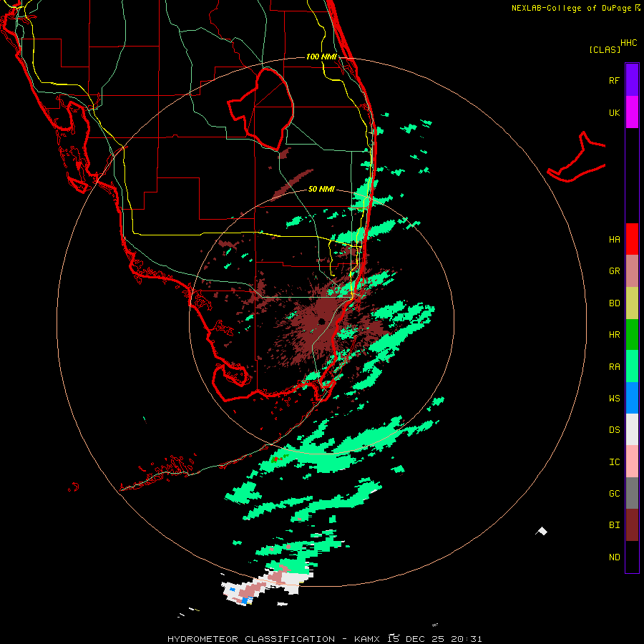Click the NEXLAB-College of DuPage credit text
The width and height of the screenshot is (644, 644).
(x=571, y=8)
